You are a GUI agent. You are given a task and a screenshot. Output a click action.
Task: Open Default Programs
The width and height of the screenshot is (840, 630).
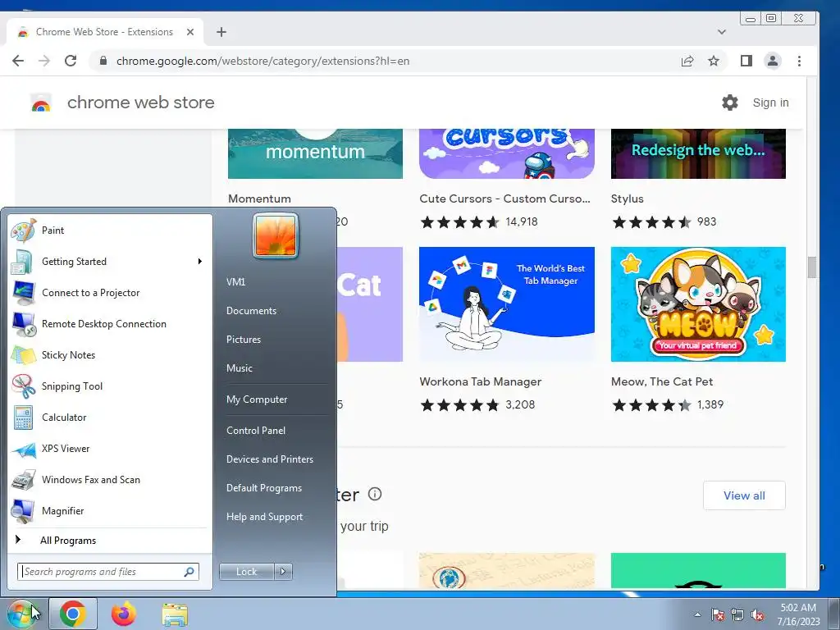click(264, 488)
